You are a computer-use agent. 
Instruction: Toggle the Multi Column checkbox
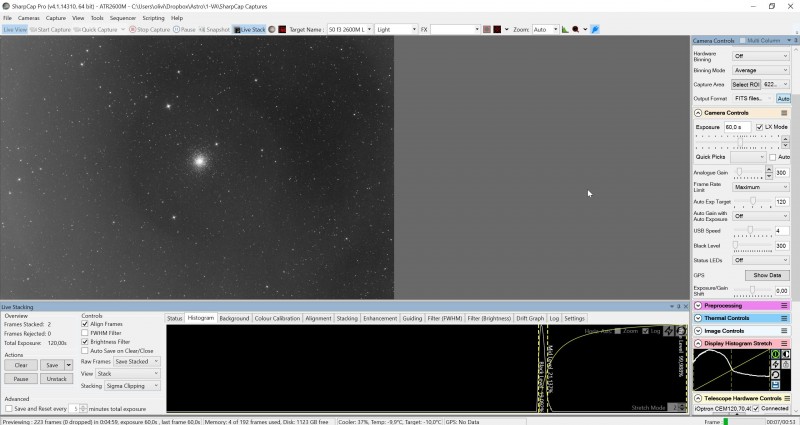click(x=742, y=40)
